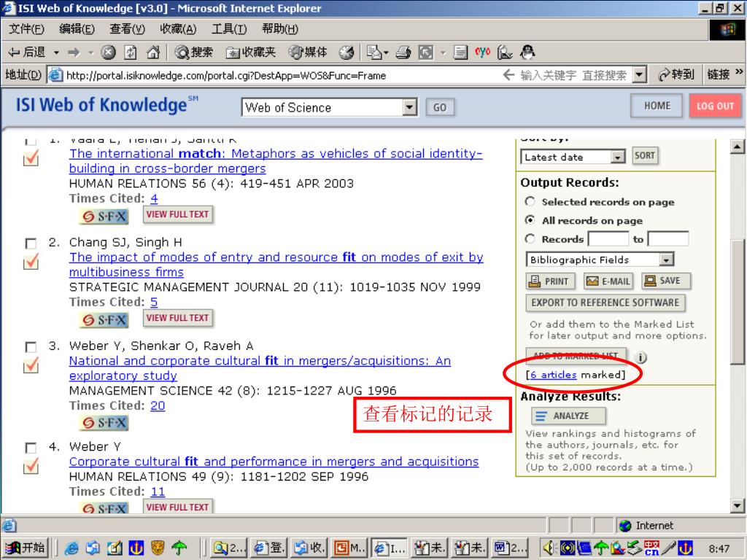This screenshot has height=560, width=747.
Task: Click the vertical scrollbar thumb
Action: coord(737,300)
